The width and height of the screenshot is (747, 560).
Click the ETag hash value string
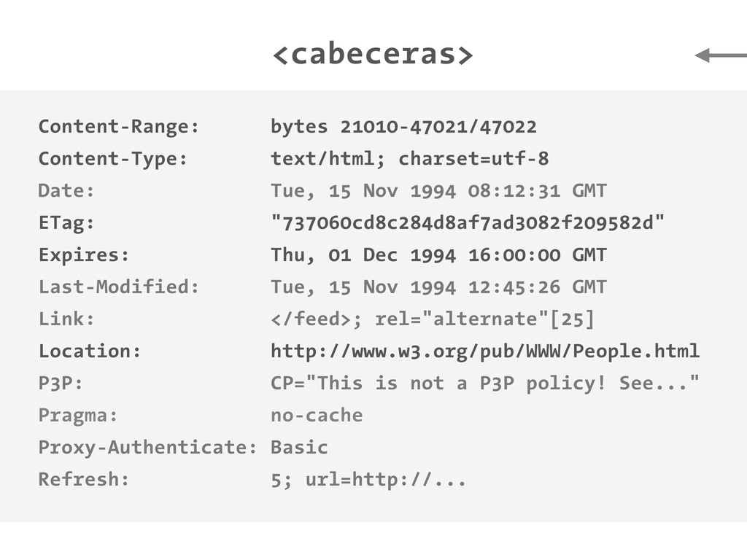(468, 223)
